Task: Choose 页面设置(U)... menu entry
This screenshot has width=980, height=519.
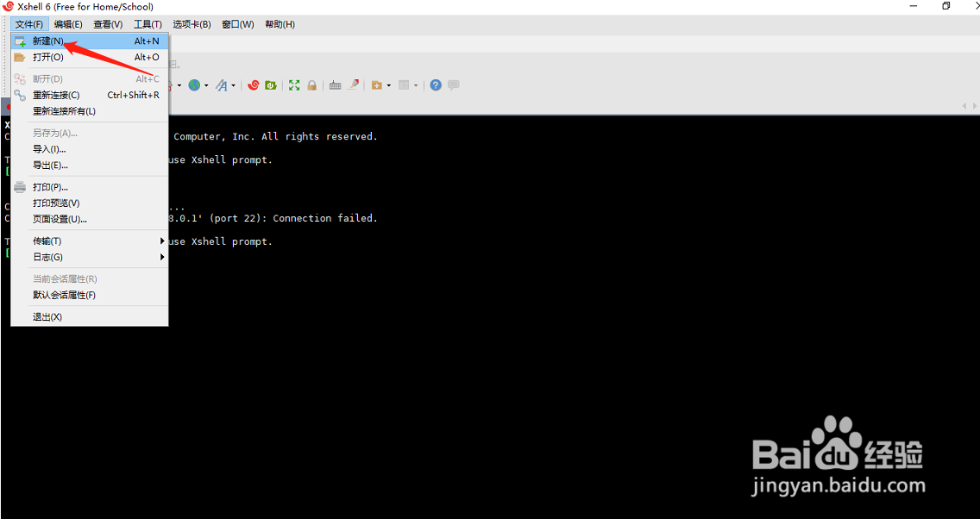Action: [x=90, y=219]
